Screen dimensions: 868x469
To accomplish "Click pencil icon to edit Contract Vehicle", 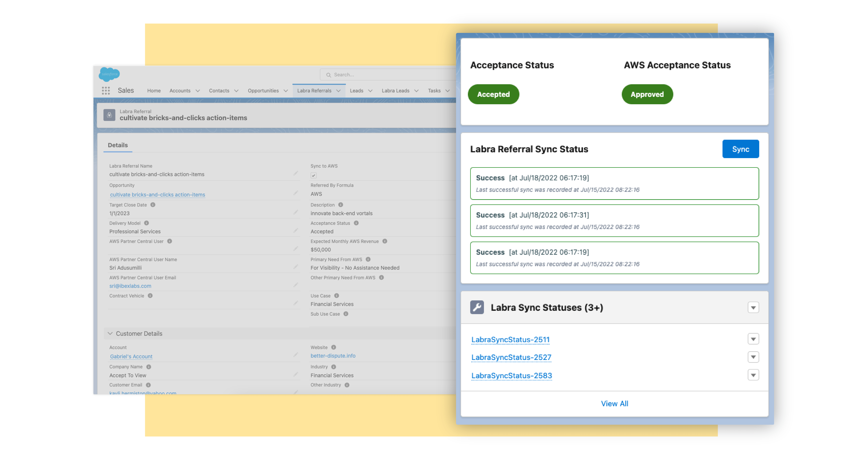I will 296,303.
